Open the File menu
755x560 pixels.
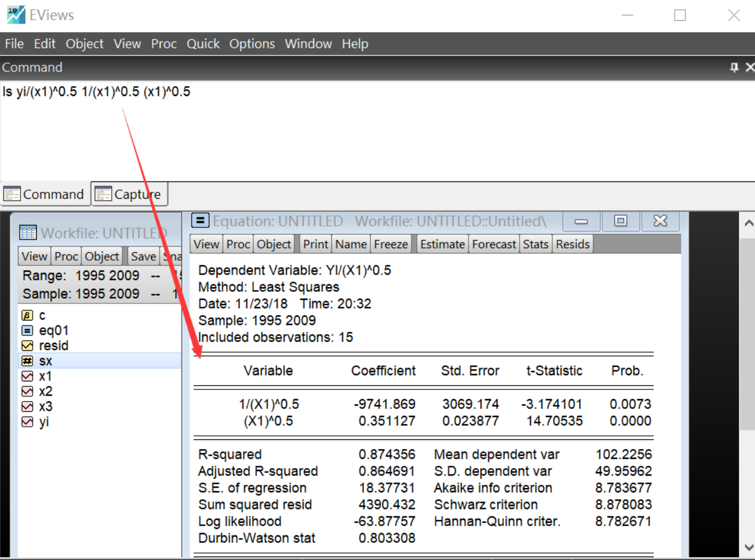14,44
